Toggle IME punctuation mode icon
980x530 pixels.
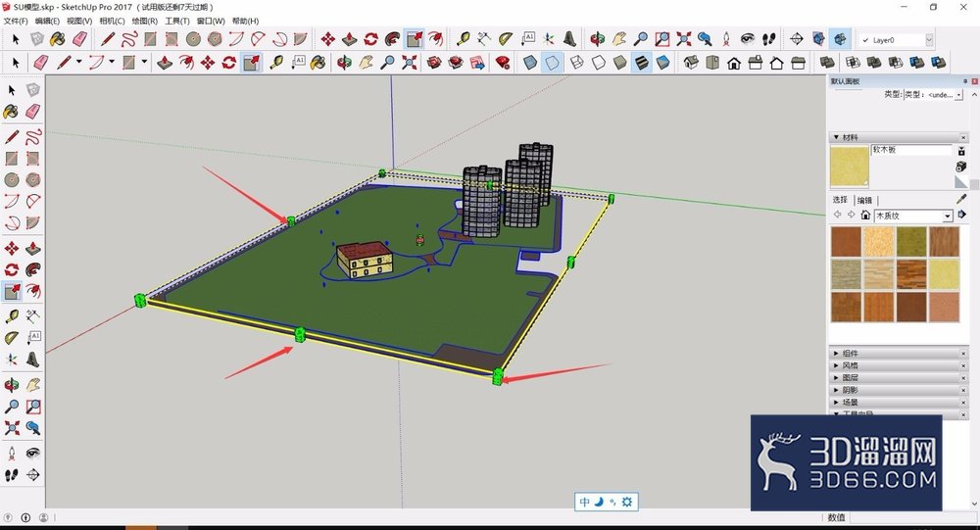point(612,502)
